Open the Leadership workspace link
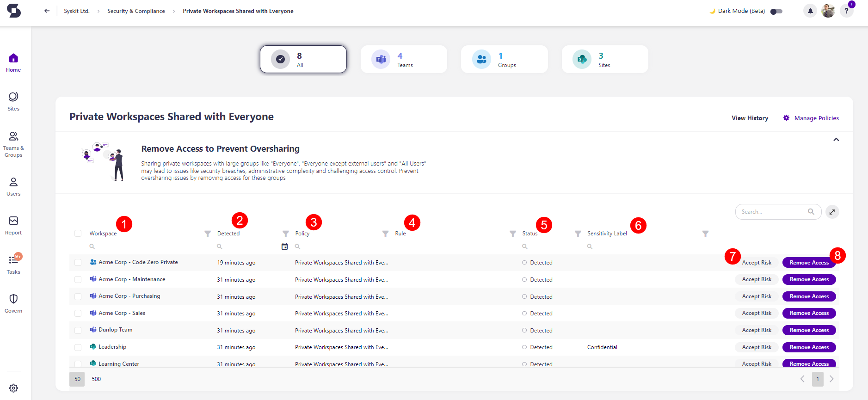Image resolution: width=868 pixels, height=400 pixels. pos(112,347)
